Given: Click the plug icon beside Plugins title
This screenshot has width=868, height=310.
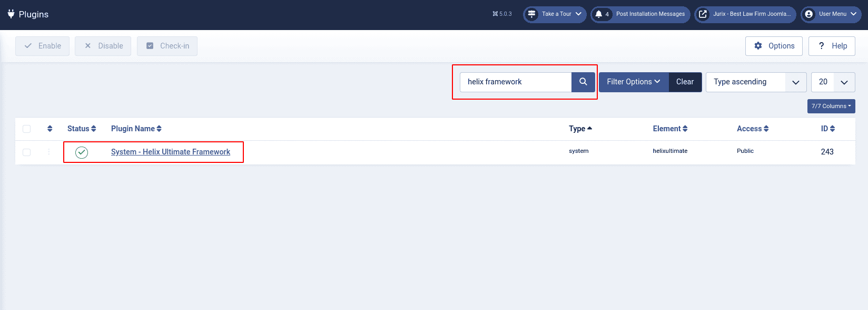Looking at the screenshot, I should [x=11, y=14].
